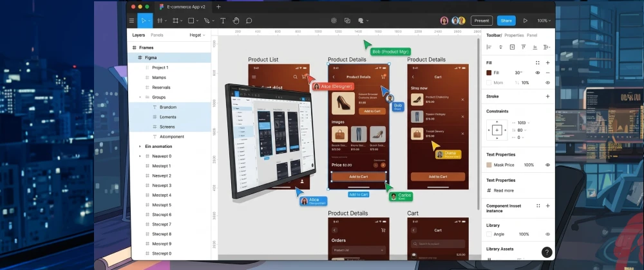Click the pink user avatar in the toolbar

click(x=444, y=21)
